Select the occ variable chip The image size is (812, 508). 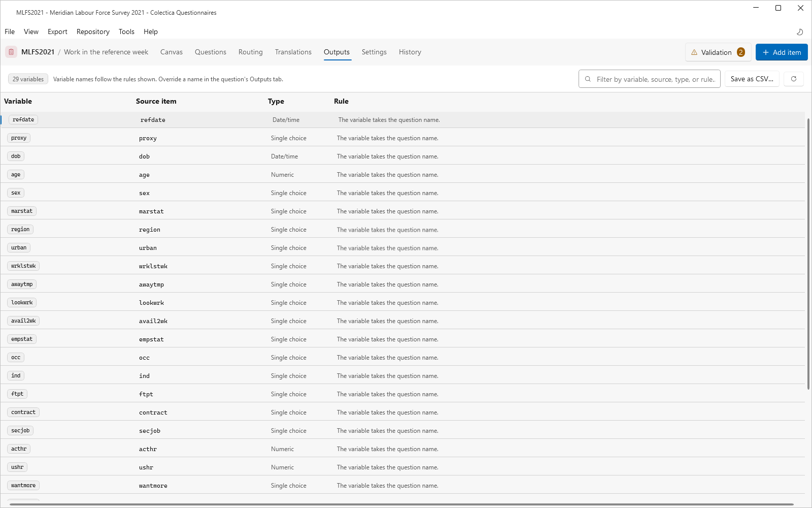(x=16, y=358)
